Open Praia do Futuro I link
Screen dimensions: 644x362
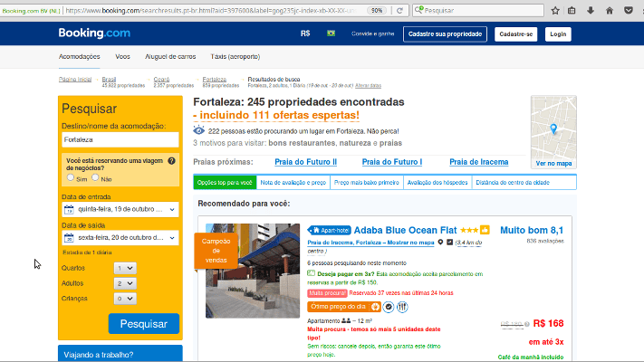(x=392, y=162)
